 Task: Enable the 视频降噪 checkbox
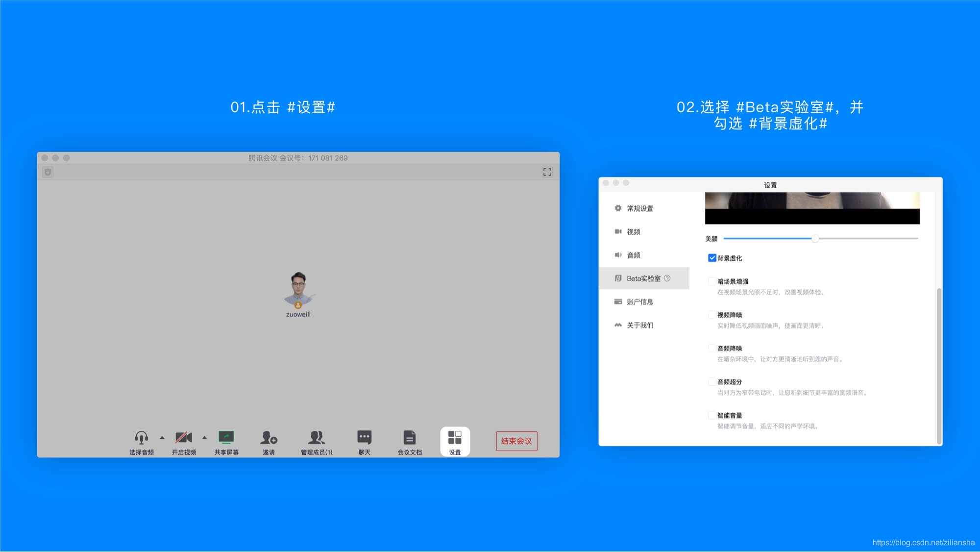[711, 315]
